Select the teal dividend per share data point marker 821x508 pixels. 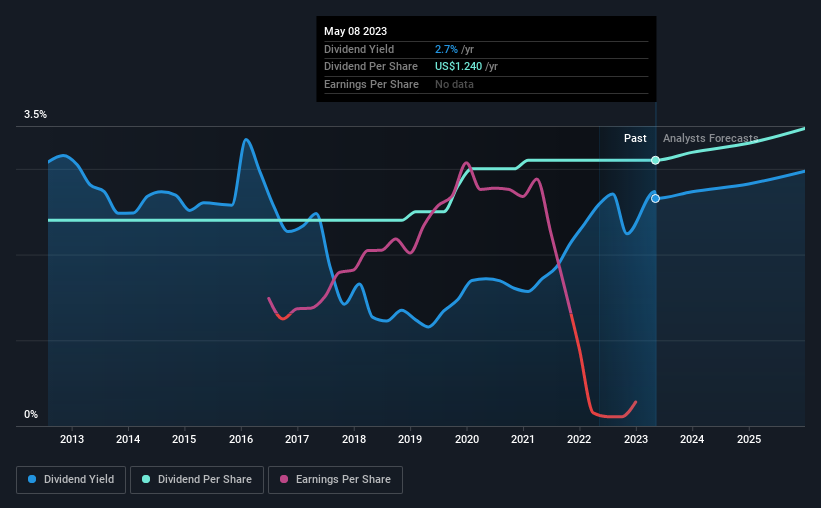click(656, 160)
